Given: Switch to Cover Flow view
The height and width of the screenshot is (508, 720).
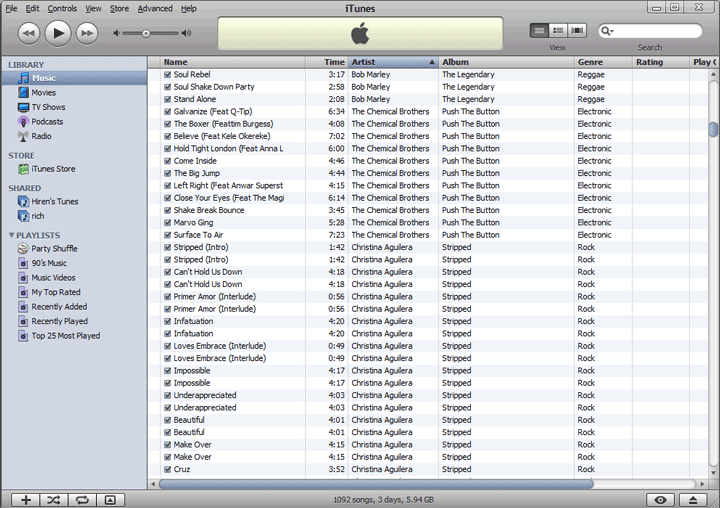Looking at the screenshot, I should pos(577,31).
